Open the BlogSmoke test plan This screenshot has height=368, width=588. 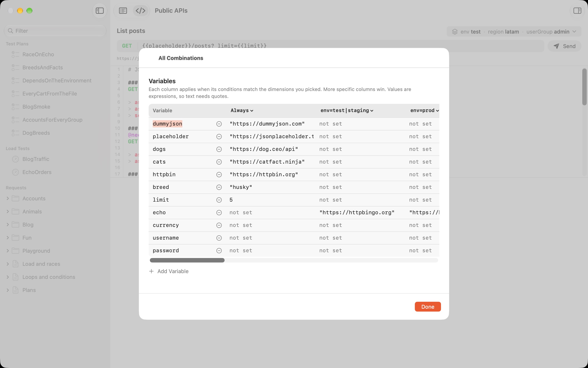coord(36,107)
